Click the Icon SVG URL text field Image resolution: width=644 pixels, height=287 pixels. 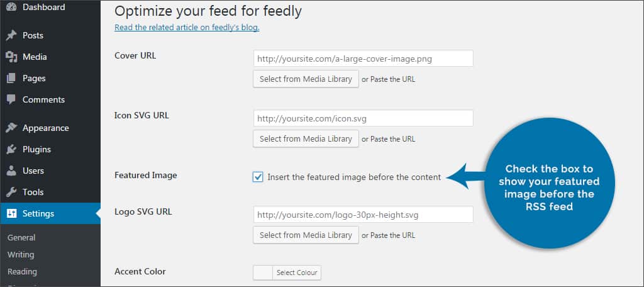click(x=363, y=118)
